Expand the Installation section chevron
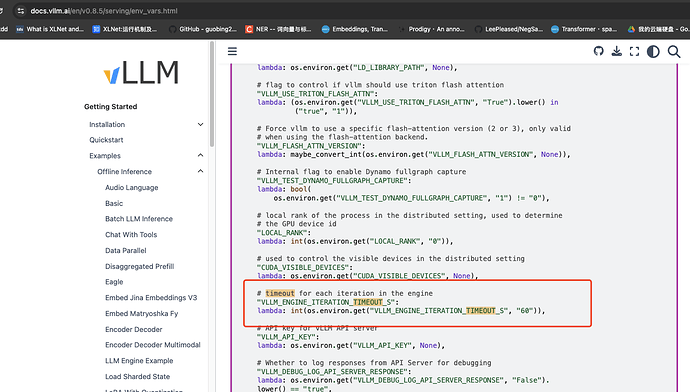The width and height of the screenshot is (690, 392). (x=200, y=125)
